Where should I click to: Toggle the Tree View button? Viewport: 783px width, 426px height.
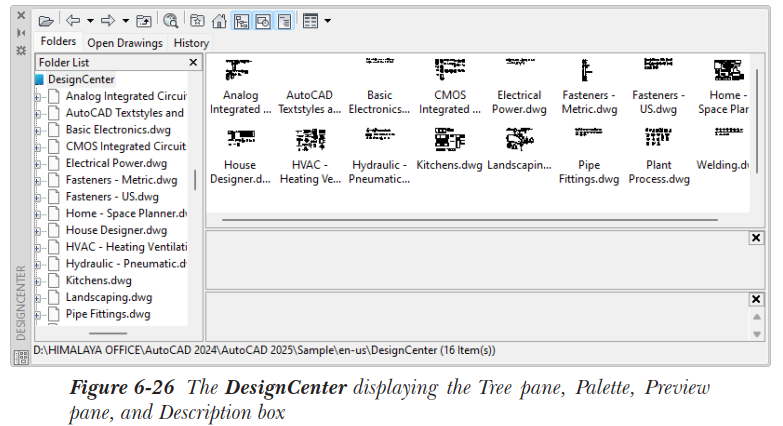click(x=241, y=21)
